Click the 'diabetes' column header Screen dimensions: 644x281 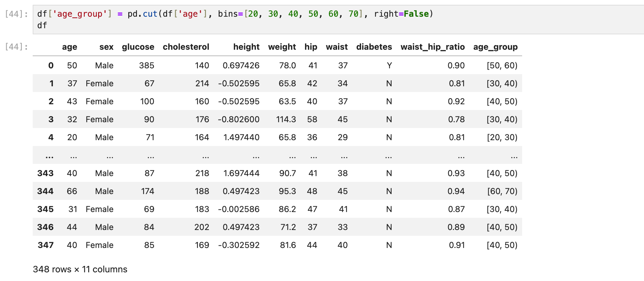pos(374,47)
